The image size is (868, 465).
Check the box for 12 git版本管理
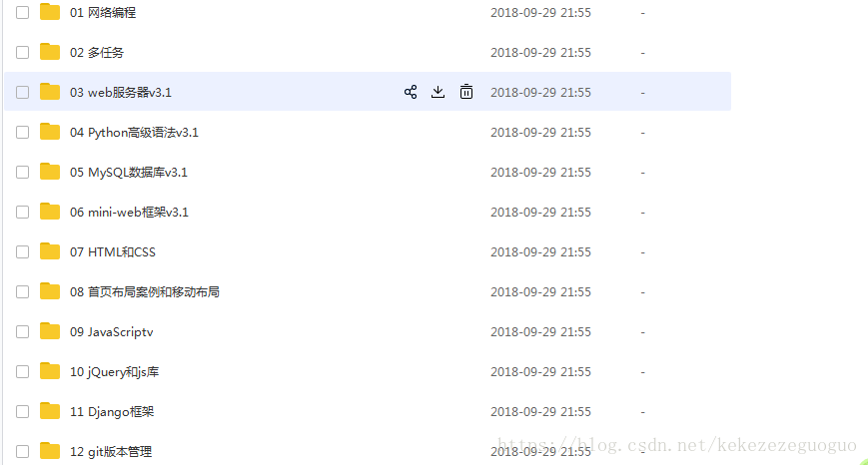[22, 452]
